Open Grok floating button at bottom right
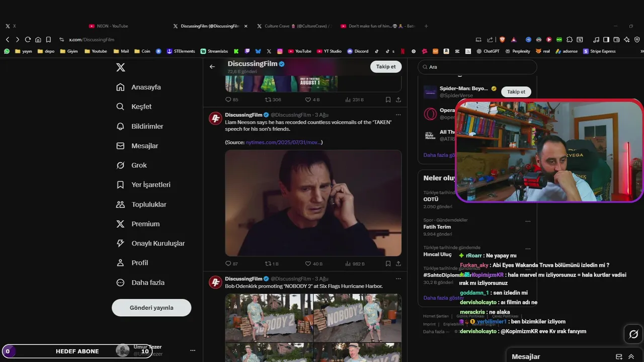 [633, 334]
